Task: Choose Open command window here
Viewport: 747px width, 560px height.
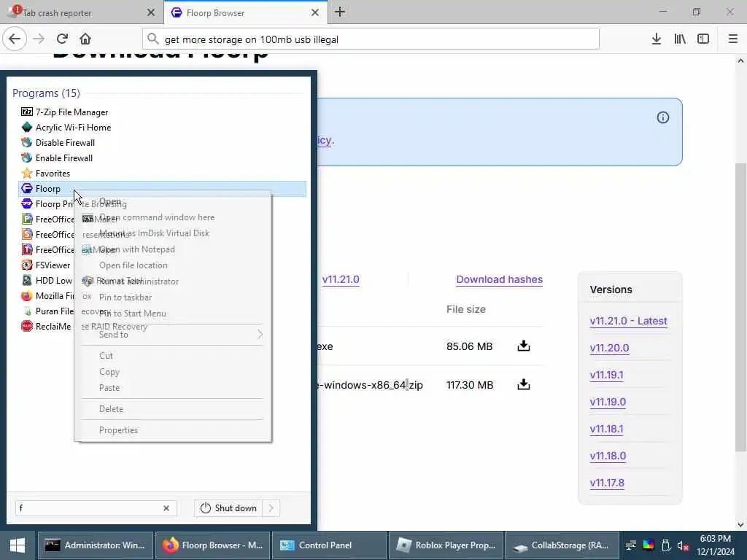Action: point(172,217)
